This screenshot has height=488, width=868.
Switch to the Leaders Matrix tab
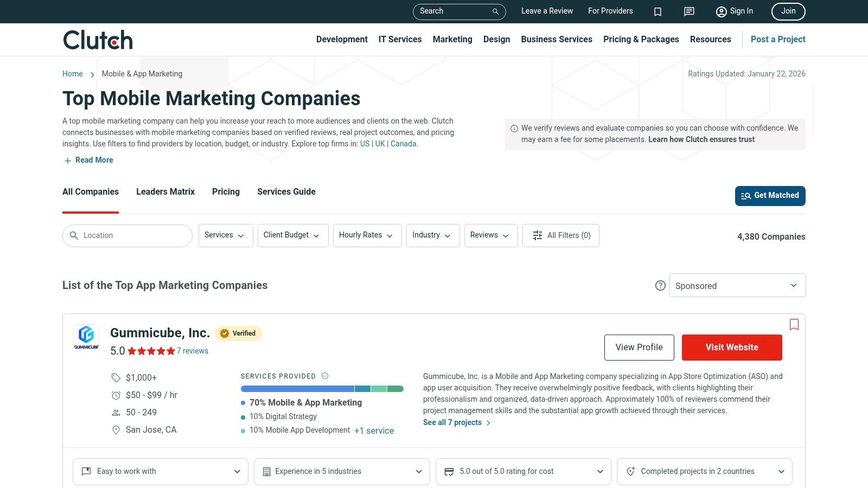coord(165,191)
